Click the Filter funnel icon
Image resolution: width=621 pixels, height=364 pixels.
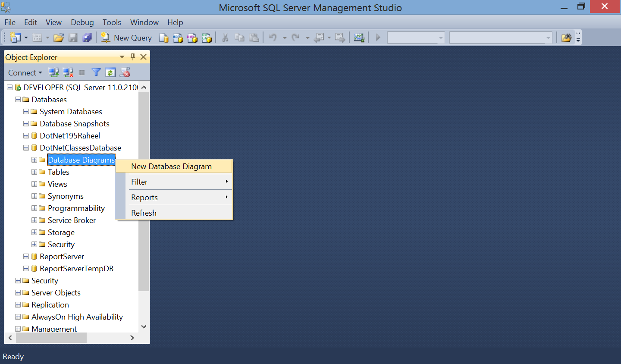point(96,72)
